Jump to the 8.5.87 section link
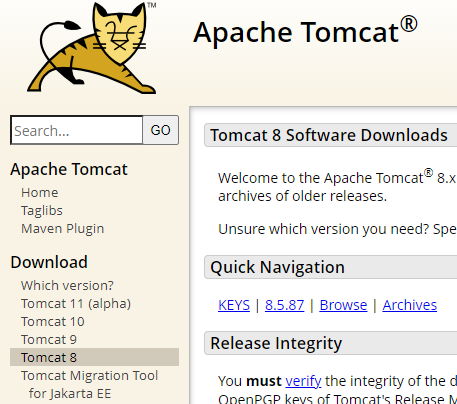 pos(285,305)
